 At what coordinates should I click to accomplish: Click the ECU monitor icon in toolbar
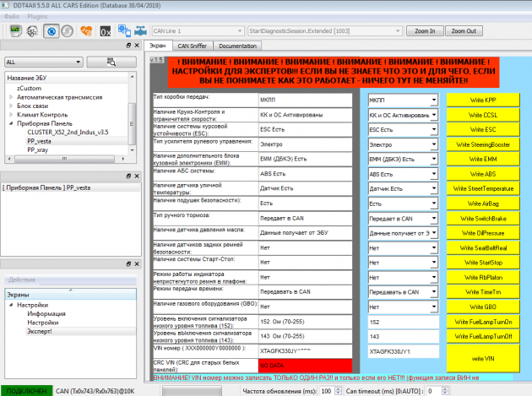tap(14, 31)
